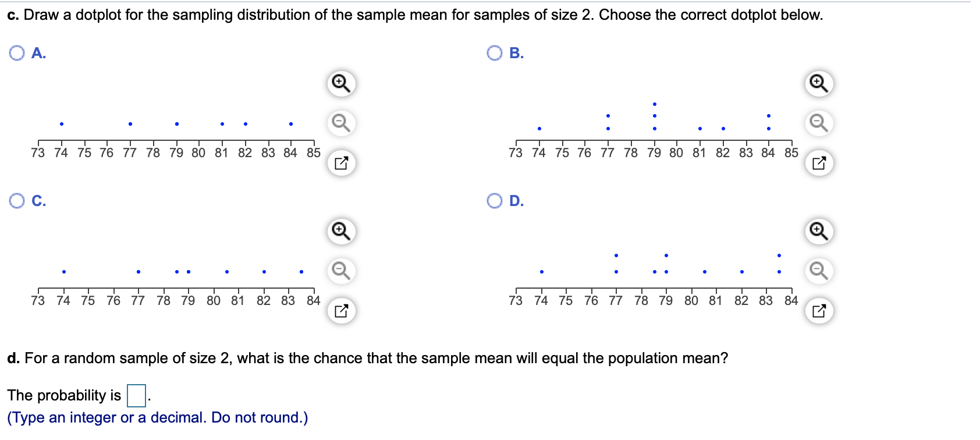Screen dimensions: 980x440
Task: Click the zoom-in magnifier icon for dotplot B
Action: (x=819, y=83)
